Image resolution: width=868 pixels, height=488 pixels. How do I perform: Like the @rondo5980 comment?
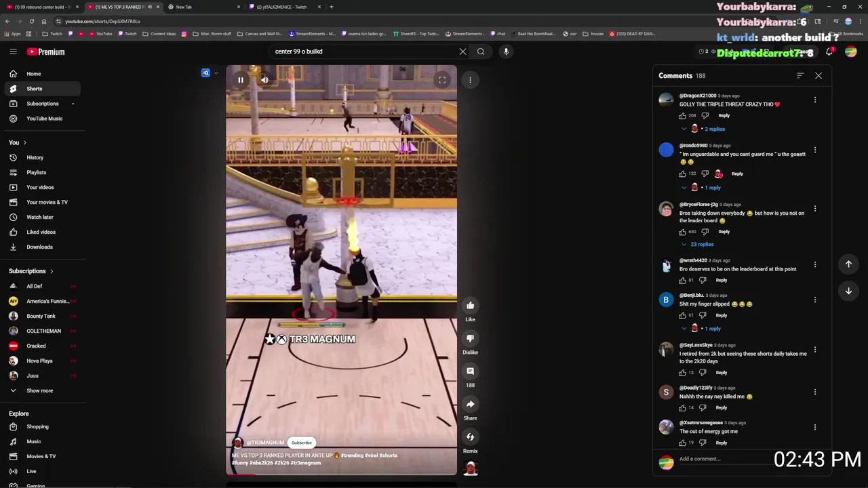tap(682, 174)
